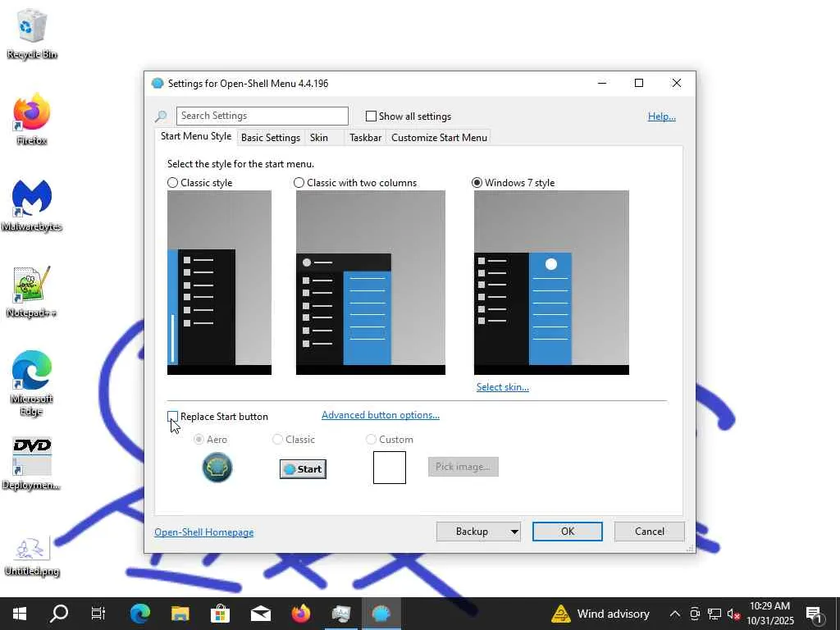840x630 pixels.
Task: Open Task View on the taskbar
Action: tap(98, 614)
